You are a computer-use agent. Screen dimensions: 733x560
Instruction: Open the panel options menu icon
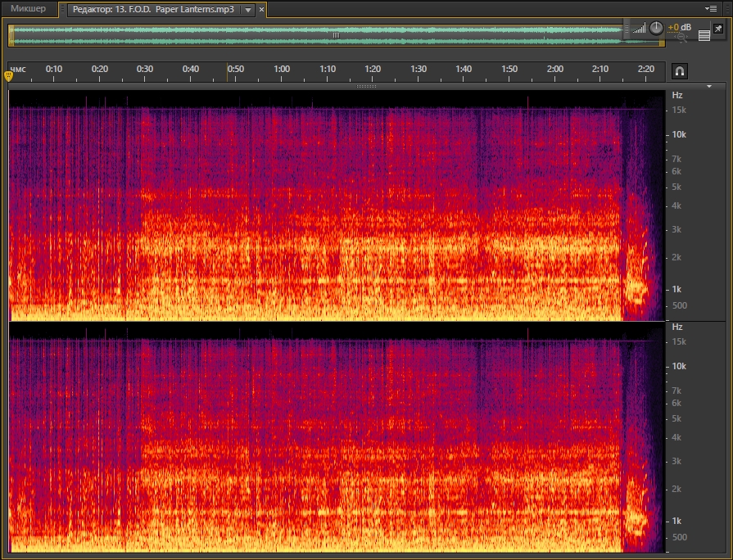[x=709, y=7]
